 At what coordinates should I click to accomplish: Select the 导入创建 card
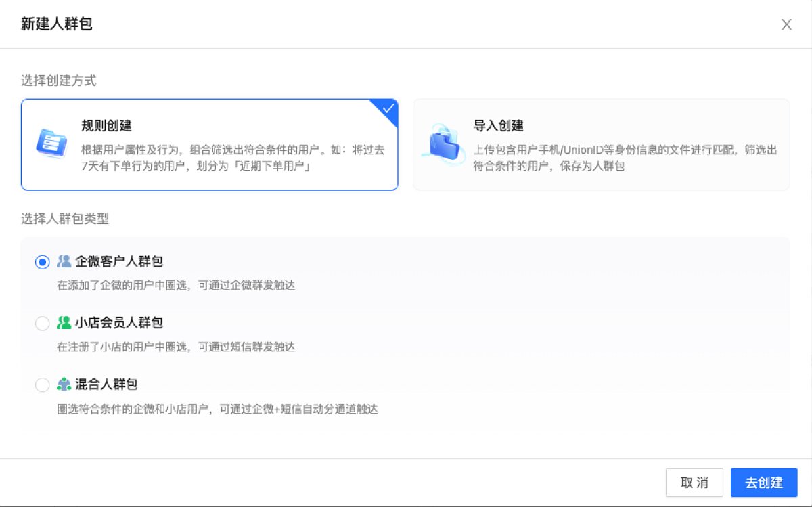(x=602, y=145)
